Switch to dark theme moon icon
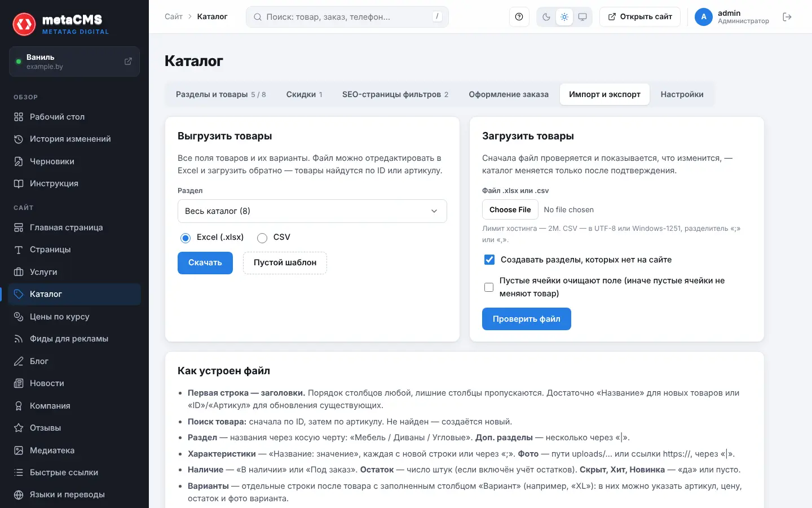This screenshot has height=508, width=812. pos(546,17)
